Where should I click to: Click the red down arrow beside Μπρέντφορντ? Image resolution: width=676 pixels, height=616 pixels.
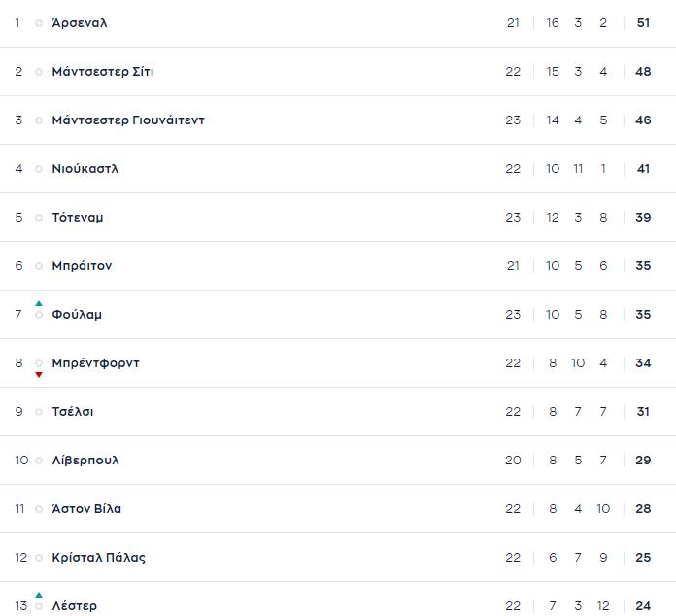pyautogui.click(x=39, y=375)
